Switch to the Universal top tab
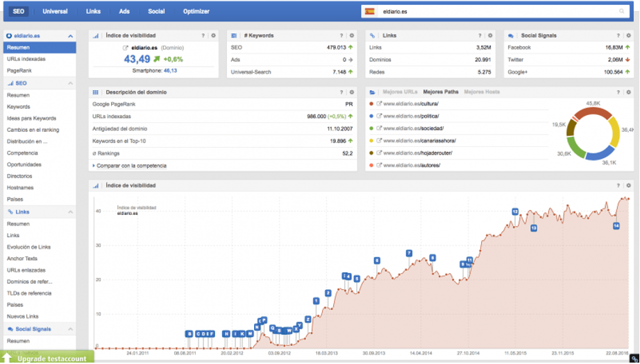The height and width of the screenshot is (364, 640). coord(55,12)
